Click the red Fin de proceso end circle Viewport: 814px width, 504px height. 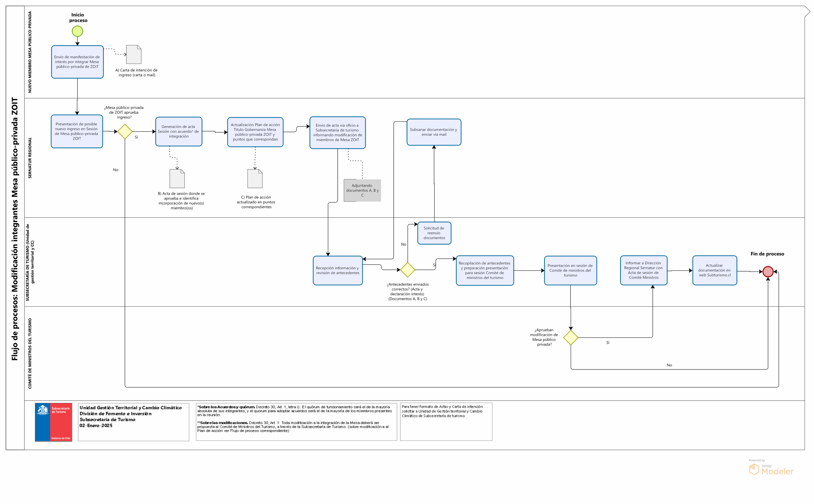point(768,272)
